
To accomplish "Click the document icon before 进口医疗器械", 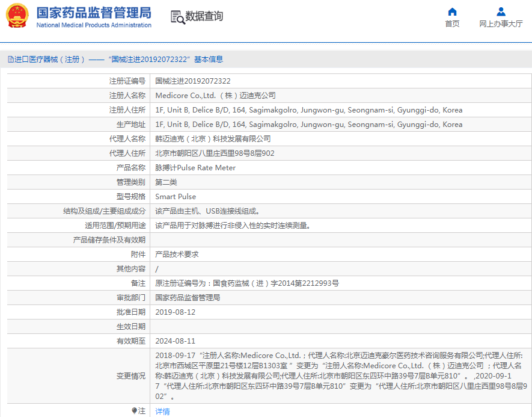I will pyautogui.click(x=10, y=60).
